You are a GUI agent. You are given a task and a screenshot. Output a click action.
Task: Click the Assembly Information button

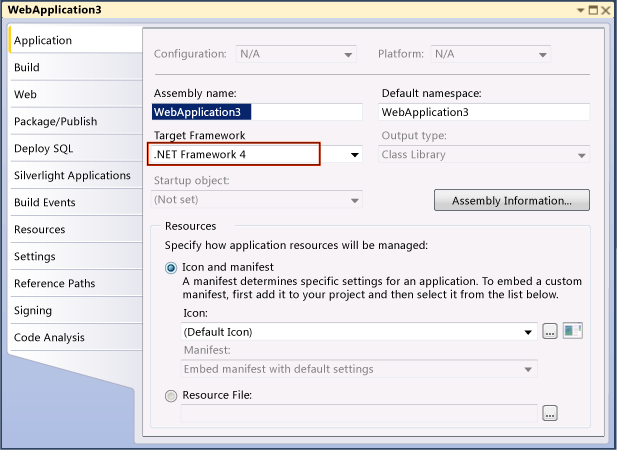coord(512,201)
